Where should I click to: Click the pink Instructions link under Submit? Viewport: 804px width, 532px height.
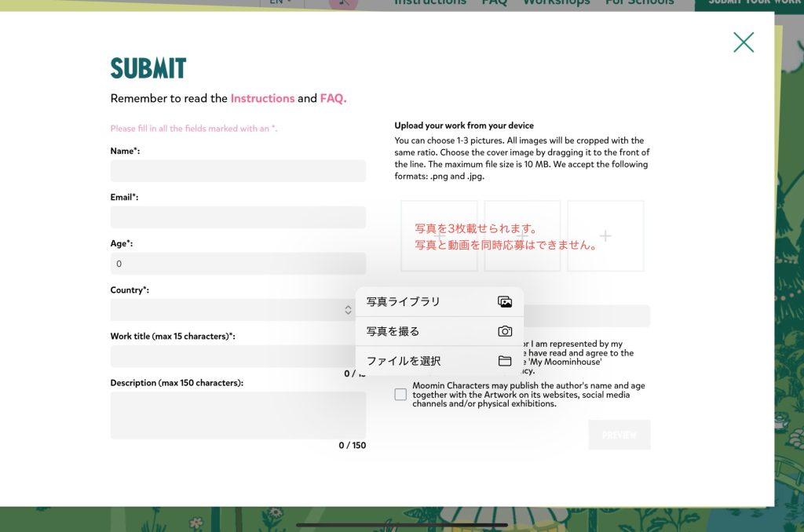coord(262,98)
